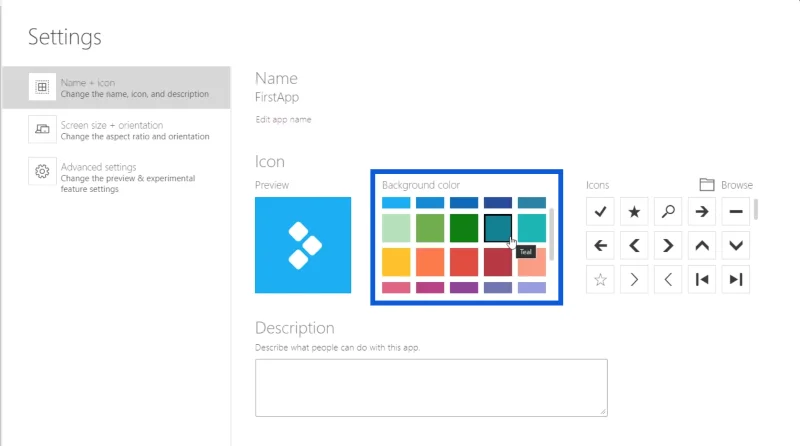
Task: Choose the salmon peach background swatch
Action: pyautogui.click(x=532, y=262)
